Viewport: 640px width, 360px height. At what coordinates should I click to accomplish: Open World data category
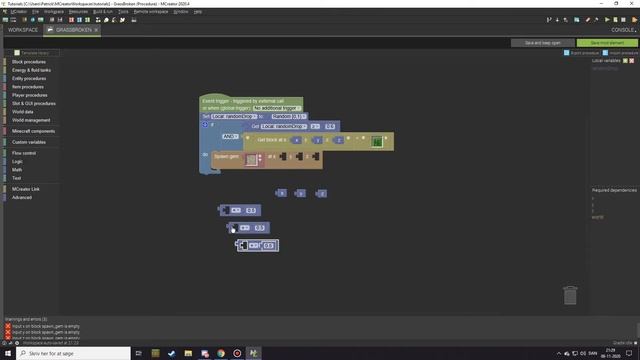tap(22, 112)
